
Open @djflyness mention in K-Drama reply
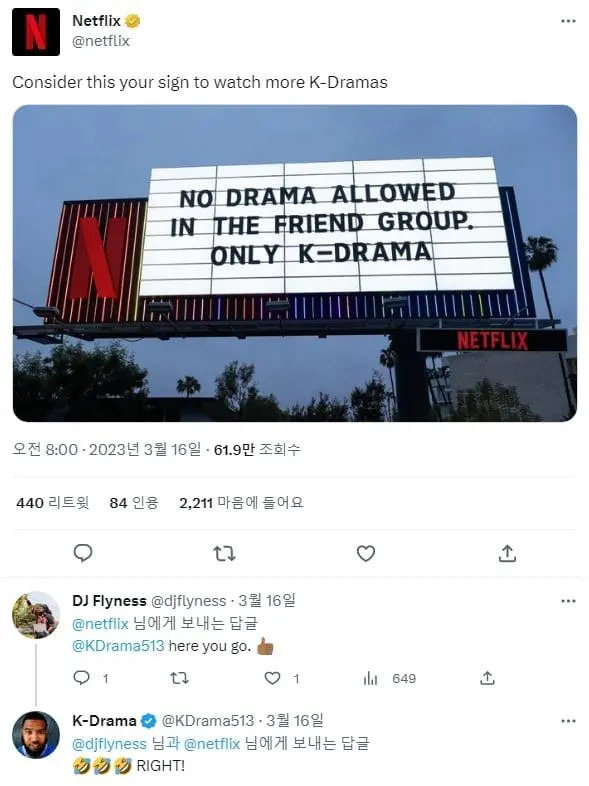[109, 743]
